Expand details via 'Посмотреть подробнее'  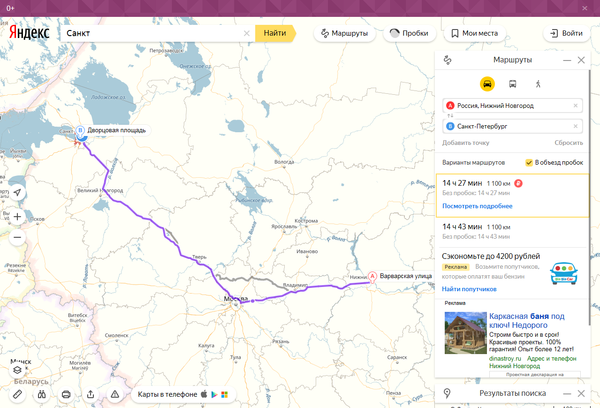coord(477,205)
